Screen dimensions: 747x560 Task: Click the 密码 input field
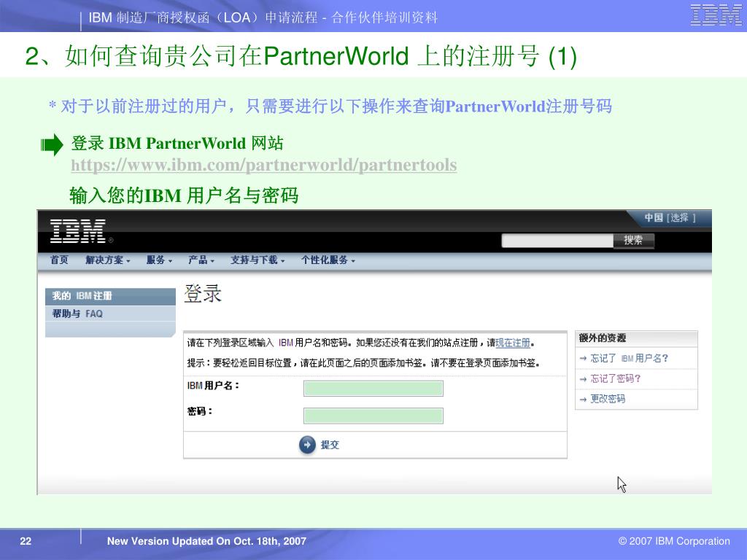(373, 416)
